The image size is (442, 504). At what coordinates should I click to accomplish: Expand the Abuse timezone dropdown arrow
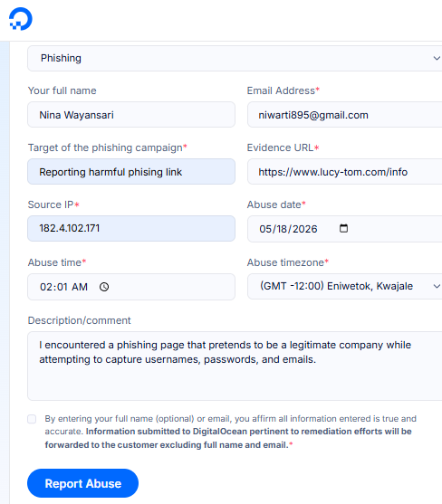click(437, 286)
